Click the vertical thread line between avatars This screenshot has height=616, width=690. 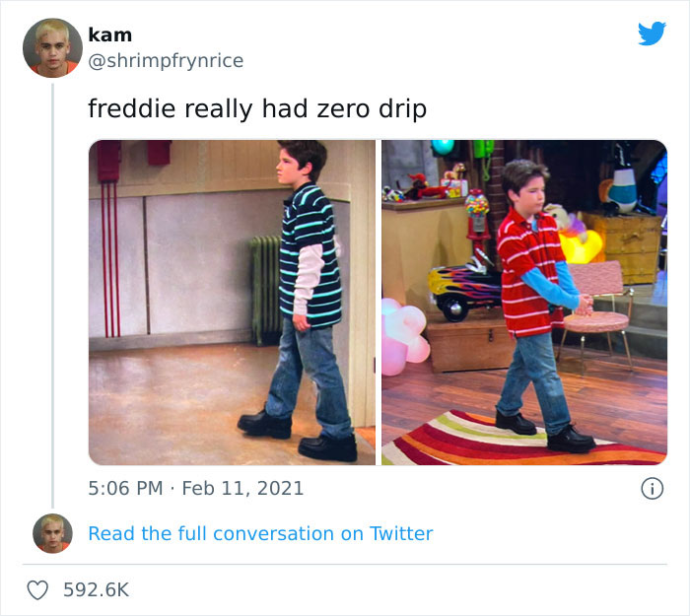tap(52, 296)
